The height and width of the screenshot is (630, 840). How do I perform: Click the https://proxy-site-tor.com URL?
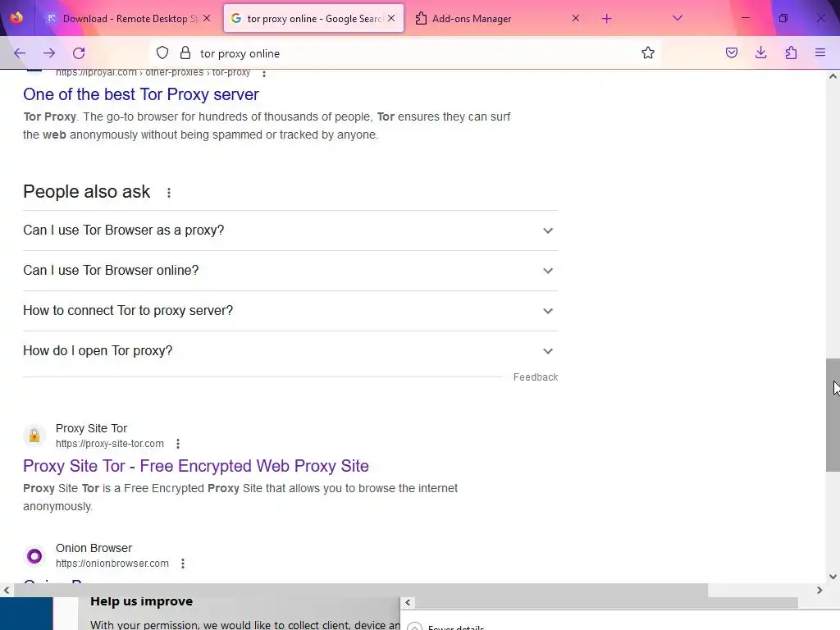pos(110,444)
